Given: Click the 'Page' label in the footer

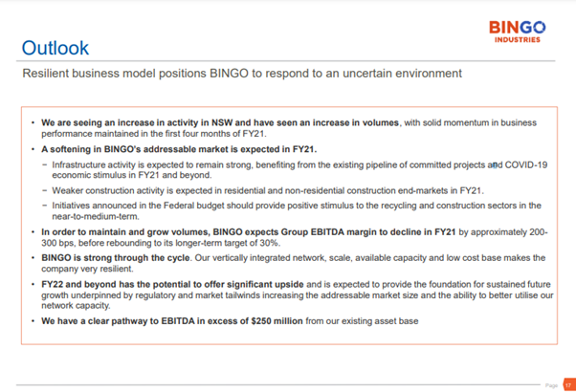Looking at the screenshot, I should point(551,385).
